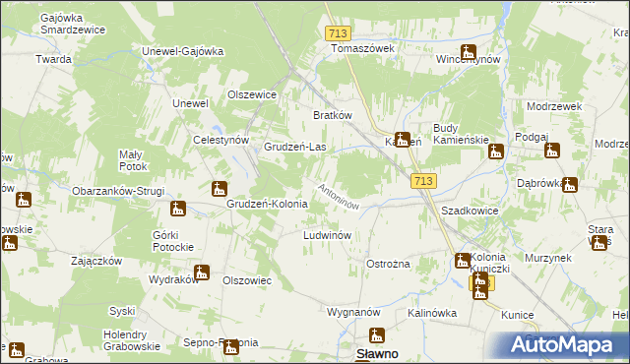
Task: Select the Podgaj label
Action: click(x=532, y=138)
